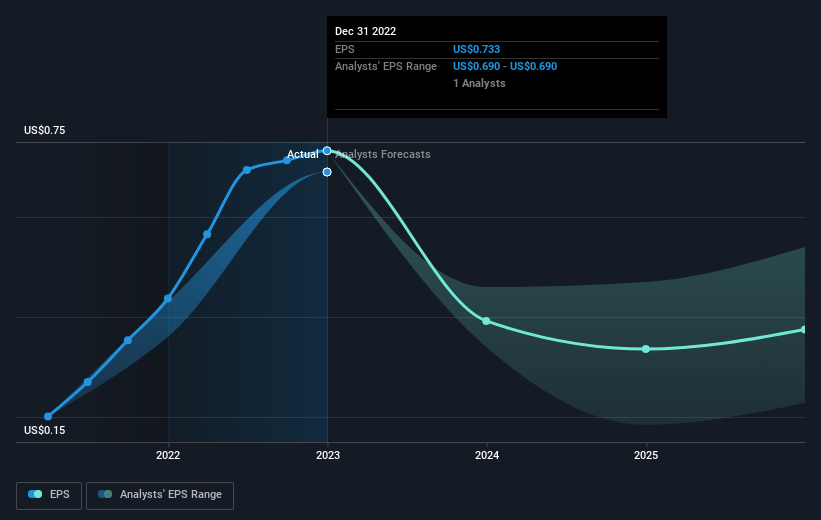Screen dimensions: 821x520
Task: Click the US$0.15 y-axis label
Action: click(x=45, y=430)
